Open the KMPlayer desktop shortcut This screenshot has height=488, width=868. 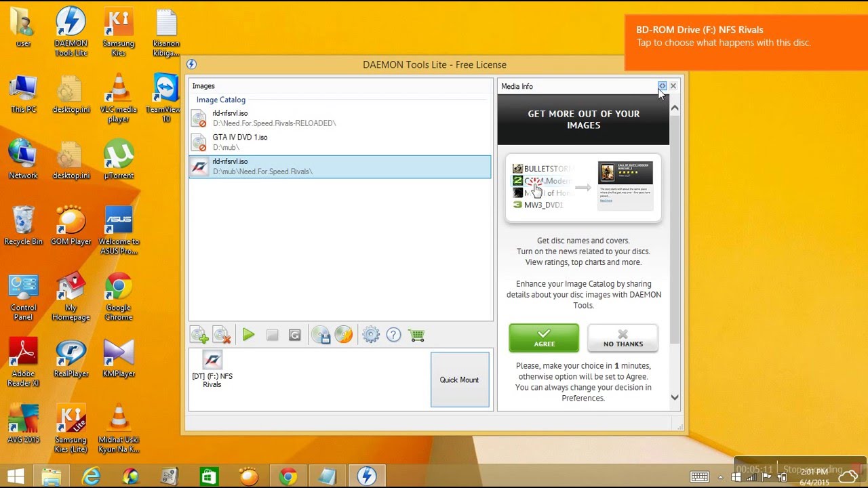click(118, 359)
